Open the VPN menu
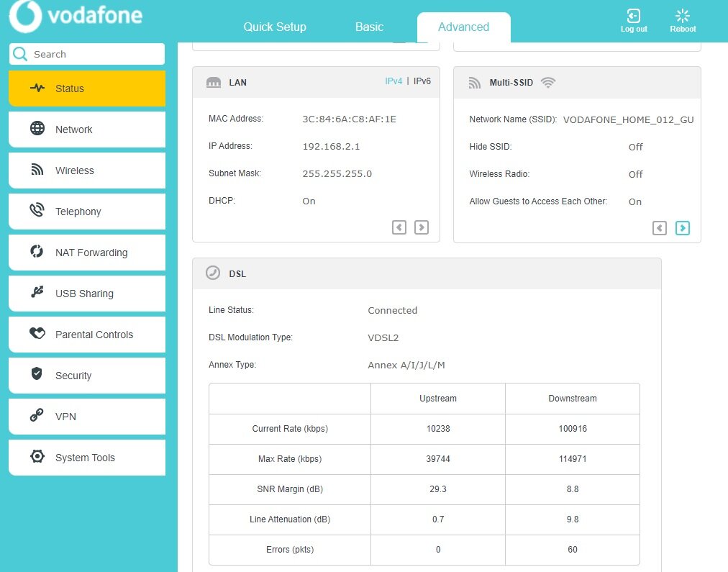The width and height of the screenshot is (728, 572). click(87, 417)
